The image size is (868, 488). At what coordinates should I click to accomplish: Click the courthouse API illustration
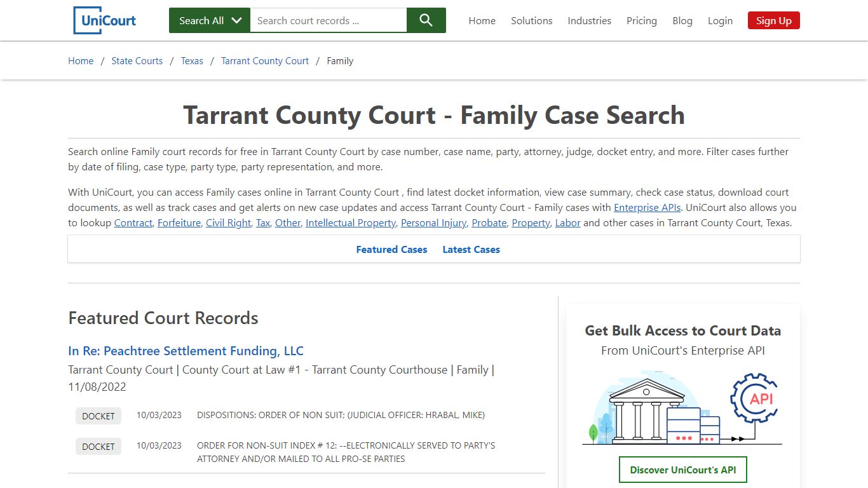pos(682,408)
